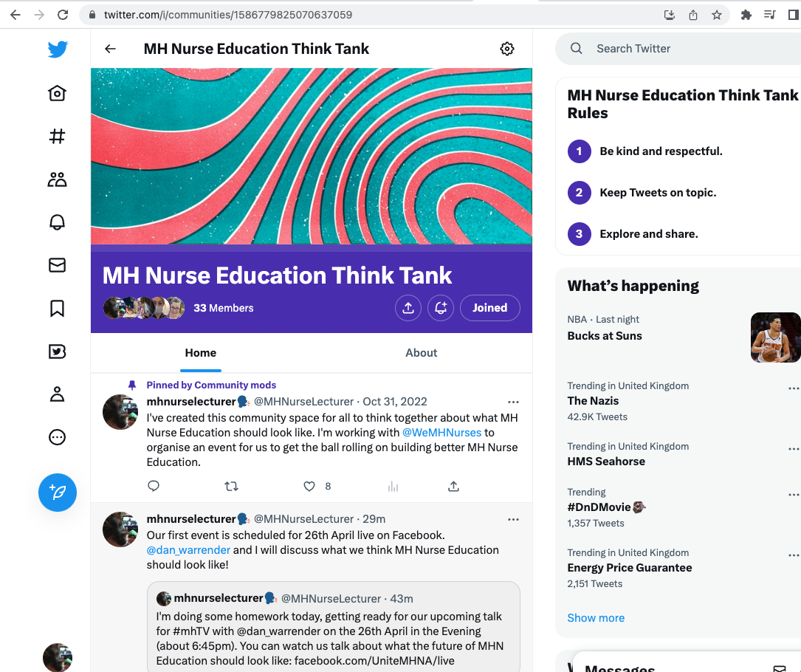Open options for Energy Price Guarantee trend

(794, 555)
